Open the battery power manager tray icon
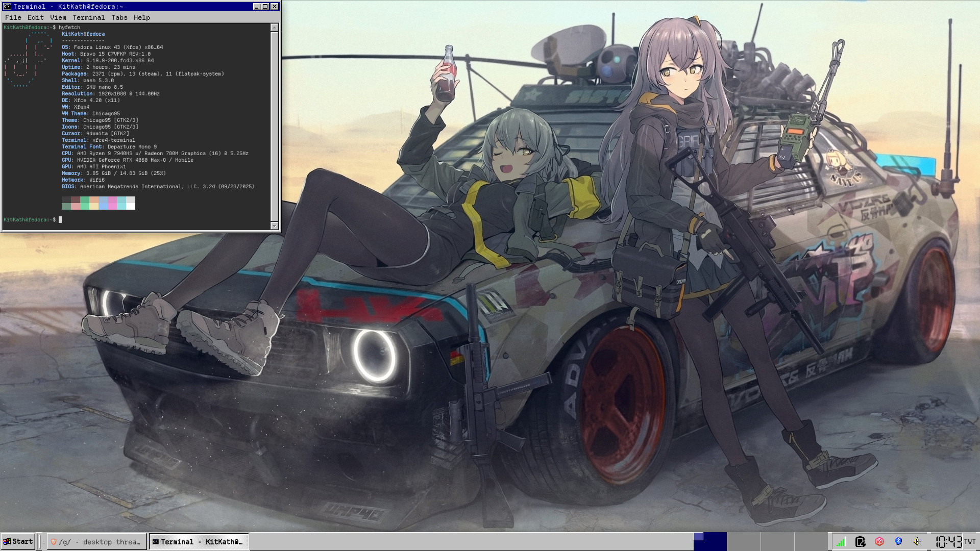 pos(860,541)
